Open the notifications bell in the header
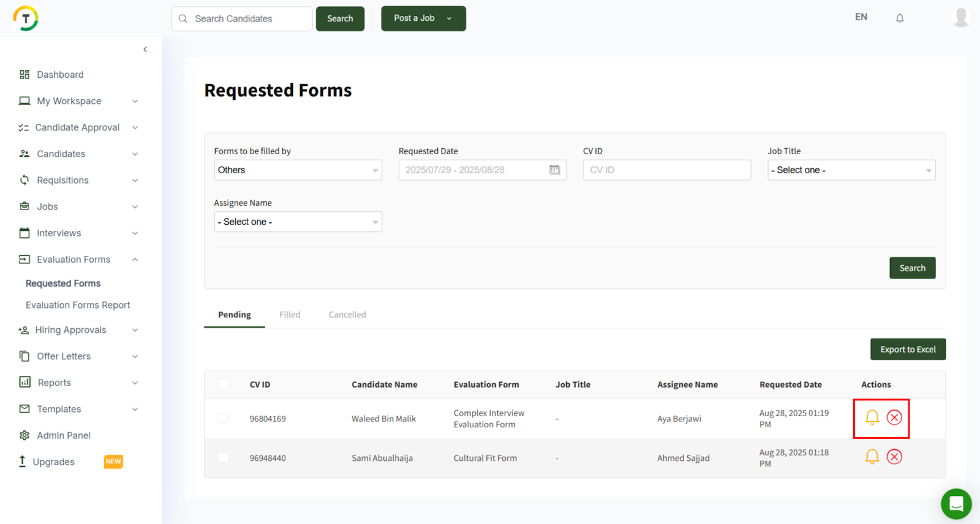This screenshot has height=524, width=980. 899,18
